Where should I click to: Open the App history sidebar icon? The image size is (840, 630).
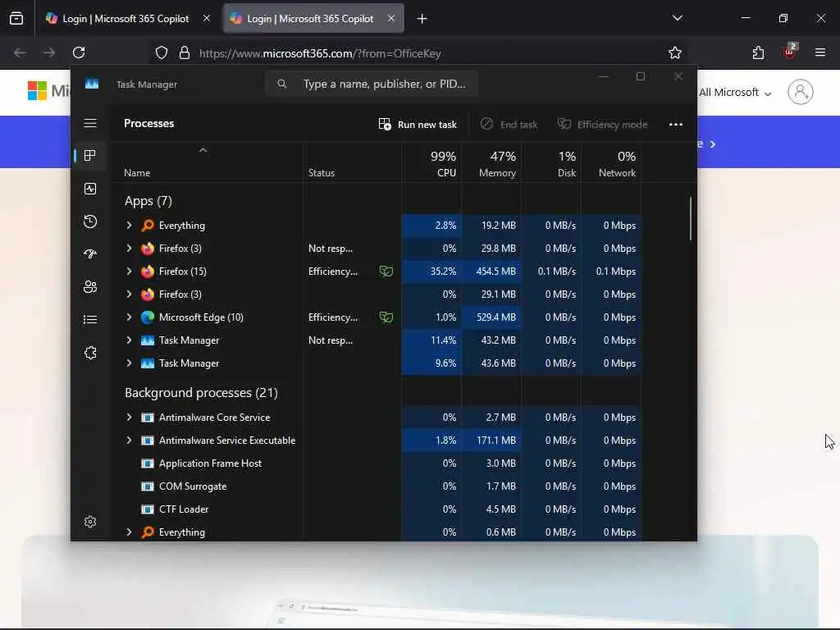click(90, 221)
